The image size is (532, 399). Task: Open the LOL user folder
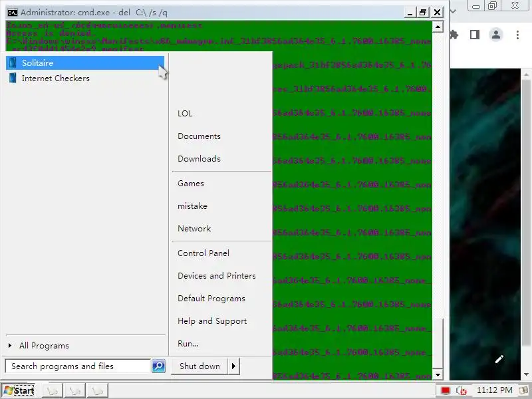point(185,113)
